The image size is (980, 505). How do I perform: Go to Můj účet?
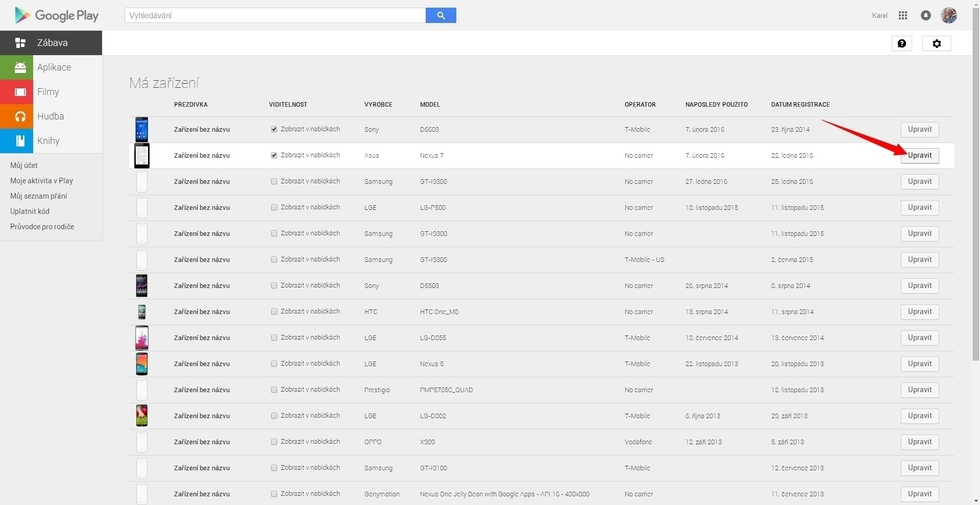click(24, 165)
